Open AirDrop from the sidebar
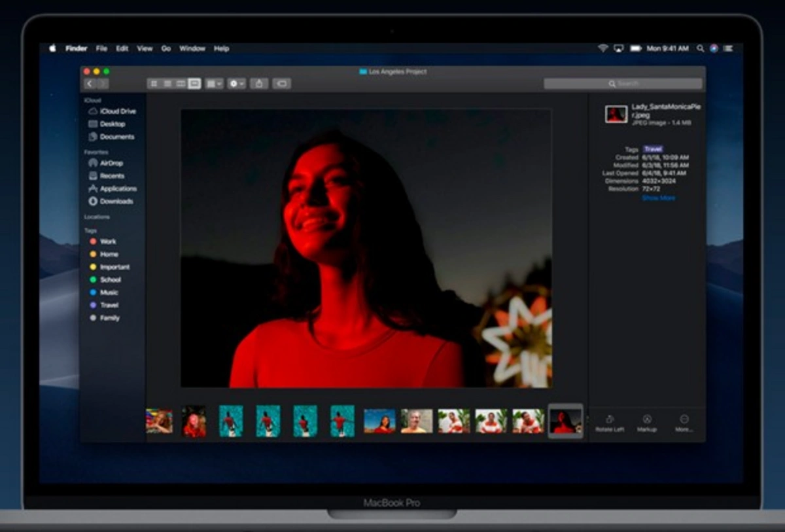Screen dimensions: 785x532 pyautogui.click(x=111, y=163)
